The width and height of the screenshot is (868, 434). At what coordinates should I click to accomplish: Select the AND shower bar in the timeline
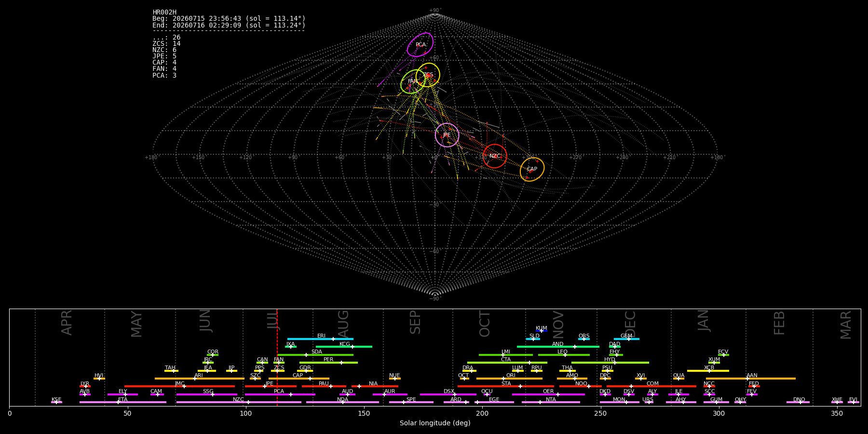point(558,347)
